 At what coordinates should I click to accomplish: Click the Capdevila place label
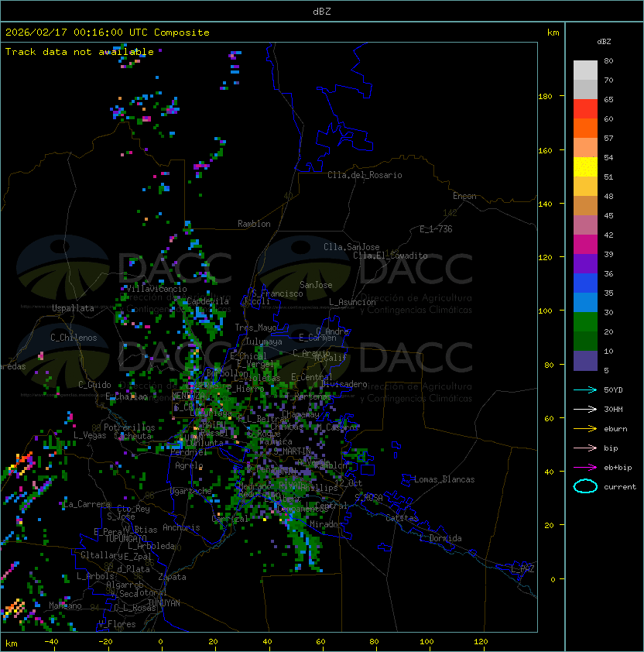pos(207,301)
